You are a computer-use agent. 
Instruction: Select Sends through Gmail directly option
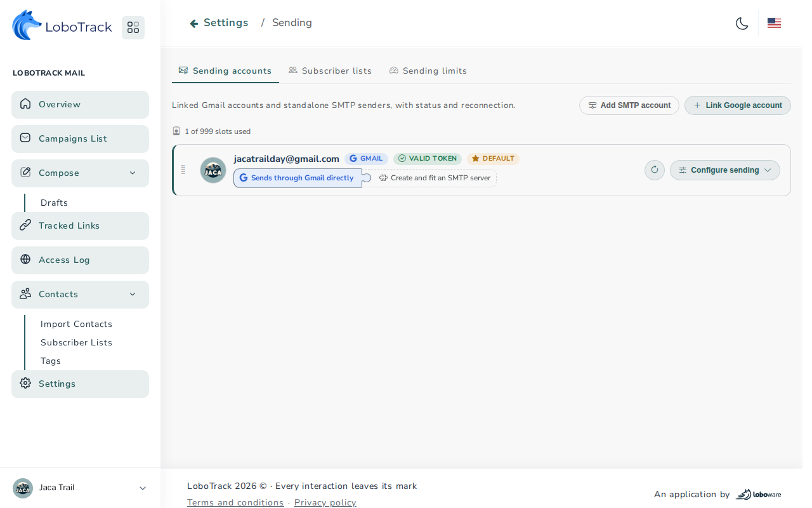coord(297,178)
